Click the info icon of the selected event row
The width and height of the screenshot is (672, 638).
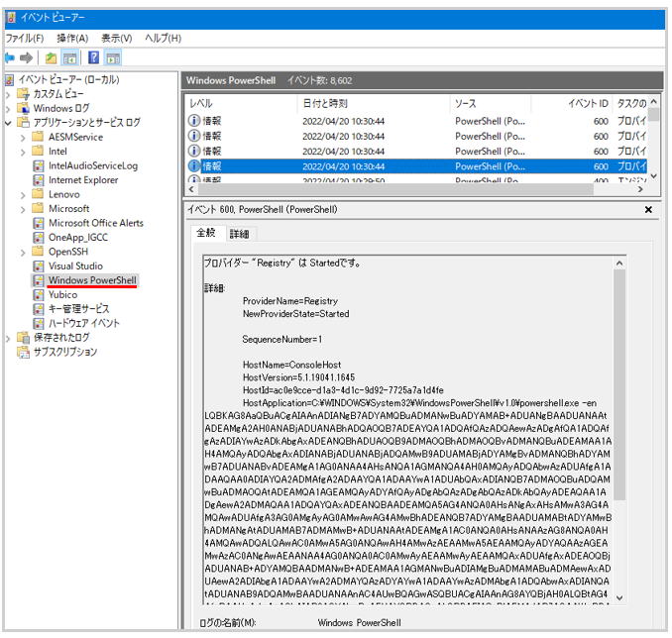193,165
